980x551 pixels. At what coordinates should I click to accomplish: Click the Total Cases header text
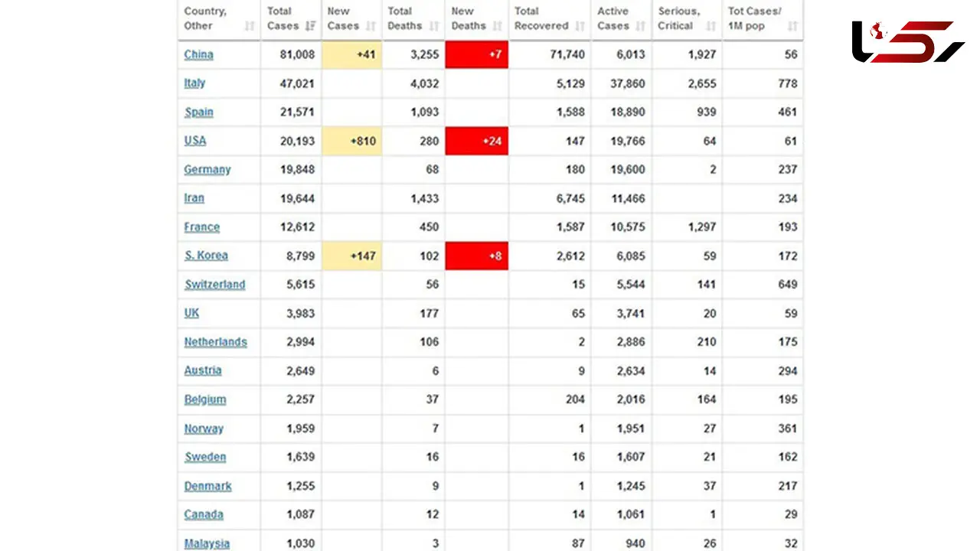coord(283,18)
